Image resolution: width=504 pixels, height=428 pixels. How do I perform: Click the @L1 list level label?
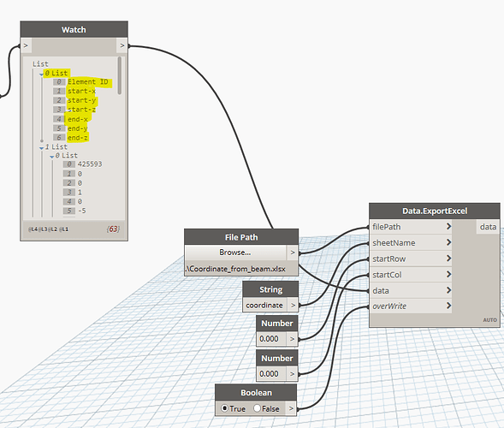tap(63, 229)
